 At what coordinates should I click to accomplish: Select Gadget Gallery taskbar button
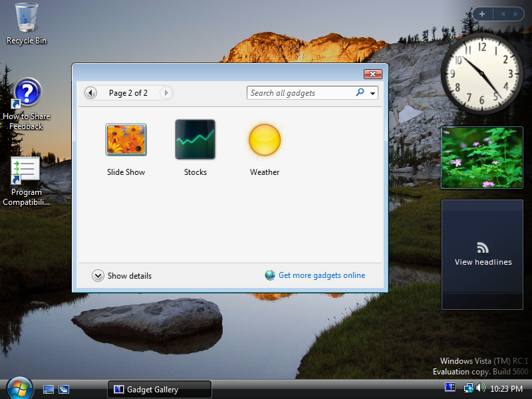[160, 389]
